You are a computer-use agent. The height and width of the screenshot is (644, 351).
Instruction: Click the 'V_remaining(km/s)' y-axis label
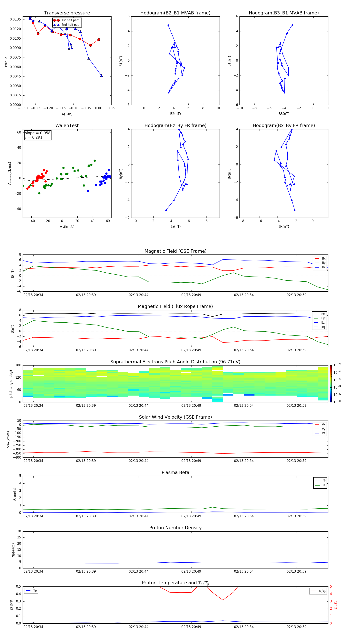coord(10,173)
